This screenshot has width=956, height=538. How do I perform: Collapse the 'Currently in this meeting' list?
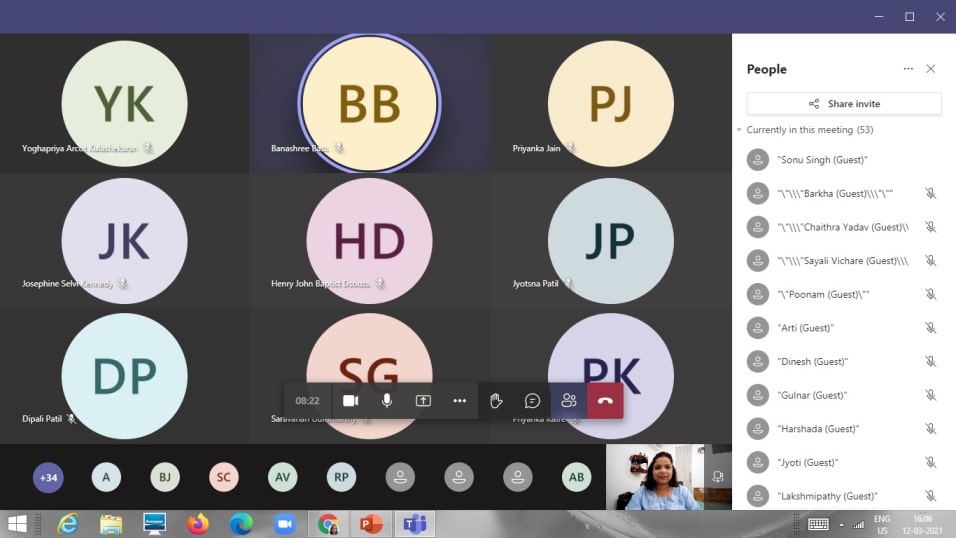point(739,131)
